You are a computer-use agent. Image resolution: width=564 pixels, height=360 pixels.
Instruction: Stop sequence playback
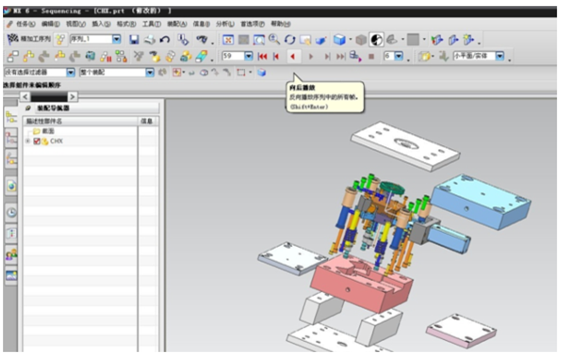click(x=371, y=56)
